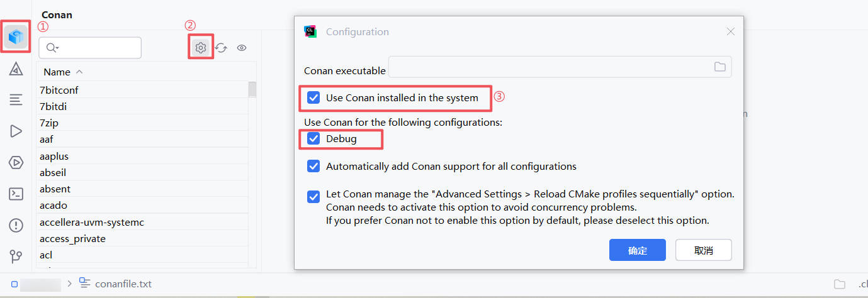Viewport: 868px width, 298px height.
Task: Show the Problems tool window icon
Action: click(16, 225)
